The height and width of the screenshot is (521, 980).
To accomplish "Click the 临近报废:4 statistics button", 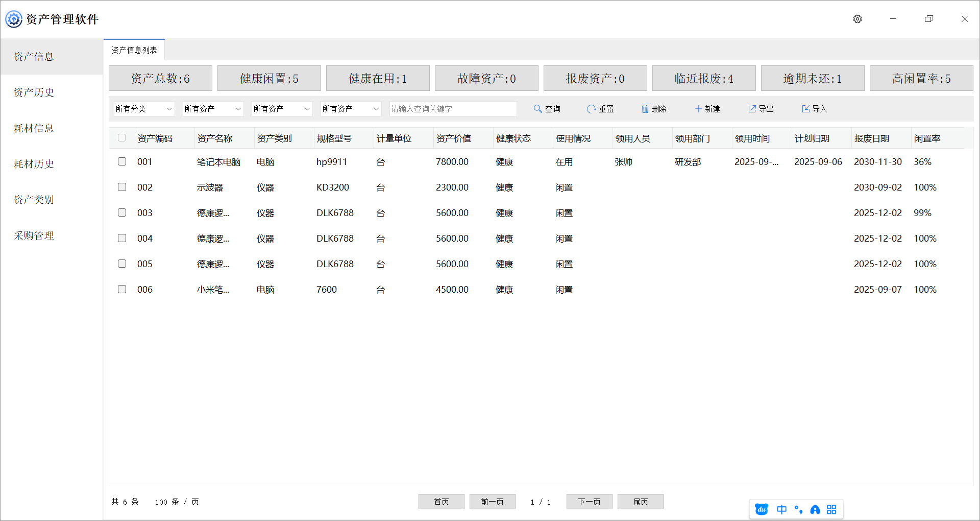I will pyautogui.click(x=703, y=78).
